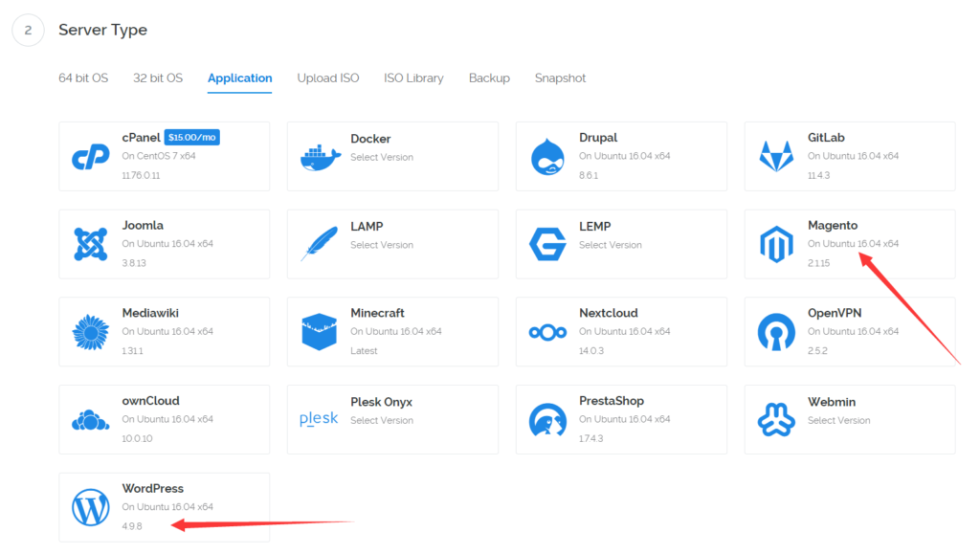The height and width of the screenshot is (554, 980).
Task: Click the Drupal drop logo
Action: pos(547,157)
